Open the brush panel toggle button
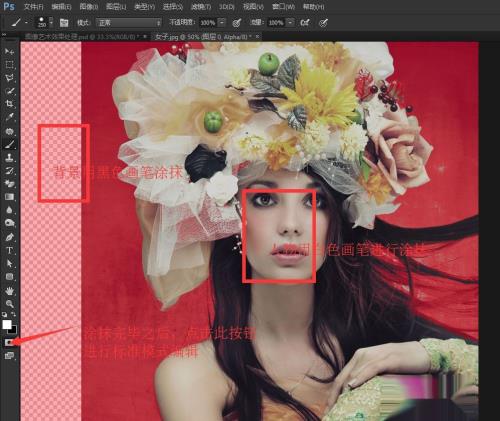 click(64, 23)
